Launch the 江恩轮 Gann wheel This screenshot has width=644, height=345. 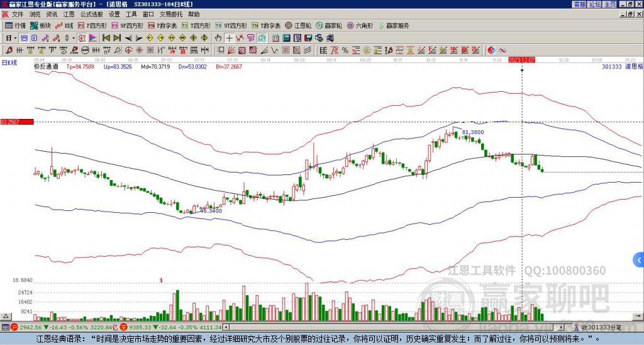[298, 25]
